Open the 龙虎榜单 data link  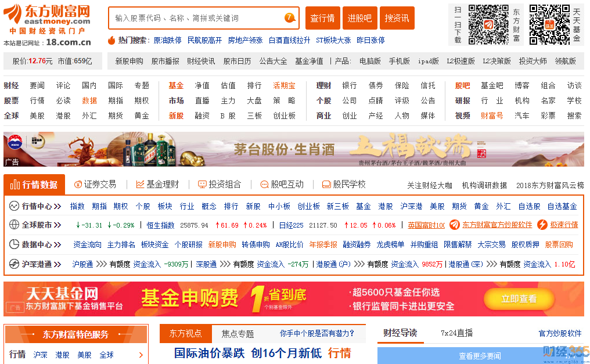390,245
